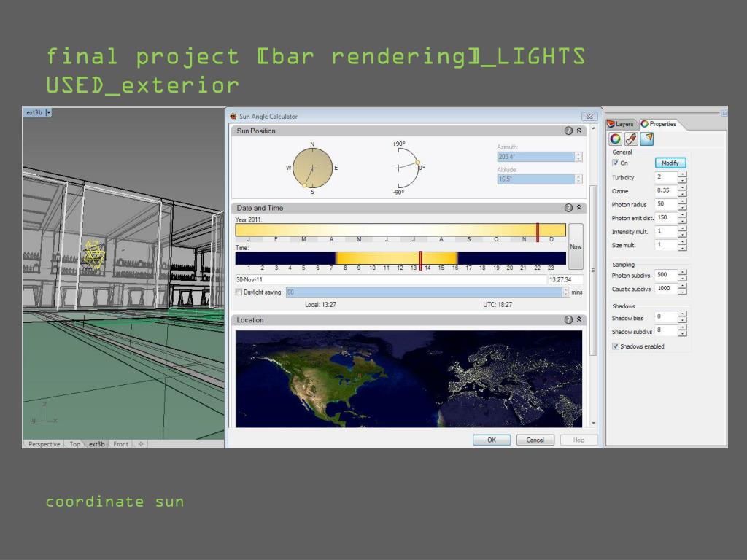Click the Year 2011 date slider bar
This screenshot has width=747, height=560.
(x=400, y=230)
